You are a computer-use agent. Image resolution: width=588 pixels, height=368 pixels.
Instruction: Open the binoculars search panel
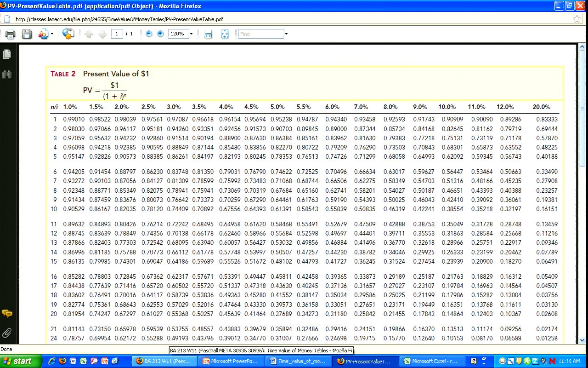7,74
